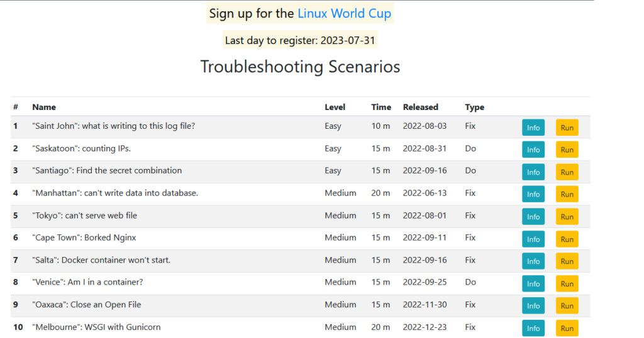Screen dimensions: 644x338
Task: Click Info button for Saint John scenario
Action: point(533,128)
